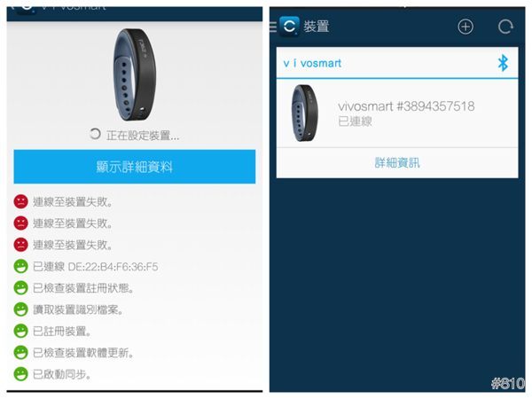
Task: Tap the refresh sync icon
Action: [x=505, y=27]
